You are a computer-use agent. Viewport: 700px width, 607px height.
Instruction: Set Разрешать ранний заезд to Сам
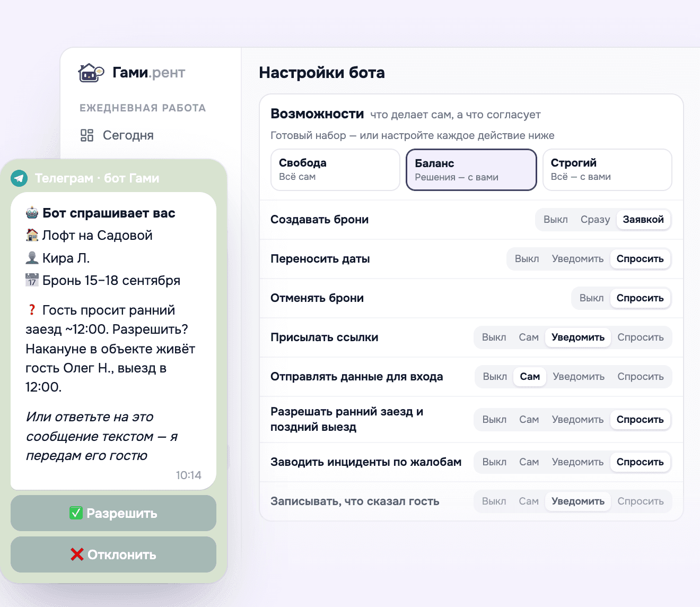[x=529, y=420]
